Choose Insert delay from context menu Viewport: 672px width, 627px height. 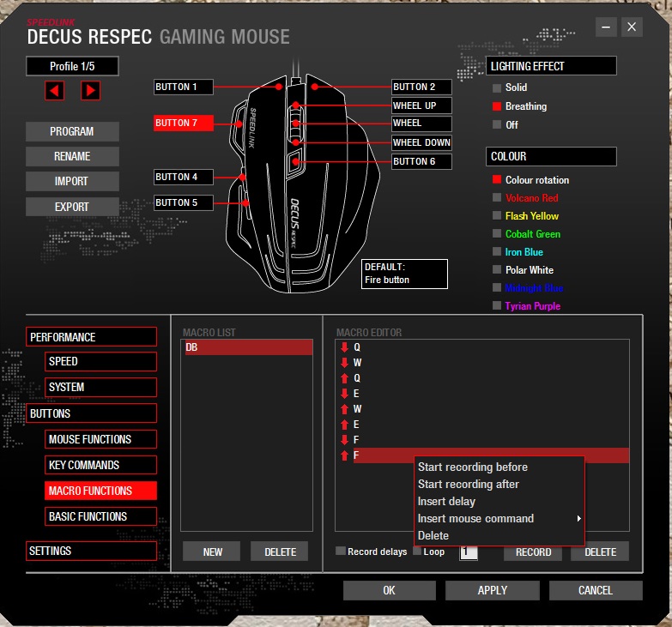[446, 501]
